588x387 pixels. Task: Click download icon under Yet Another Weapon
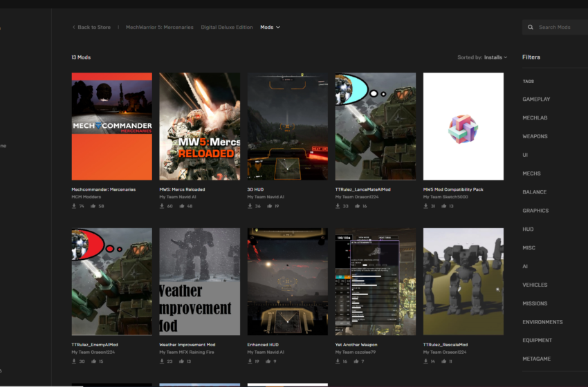(338, 361)
